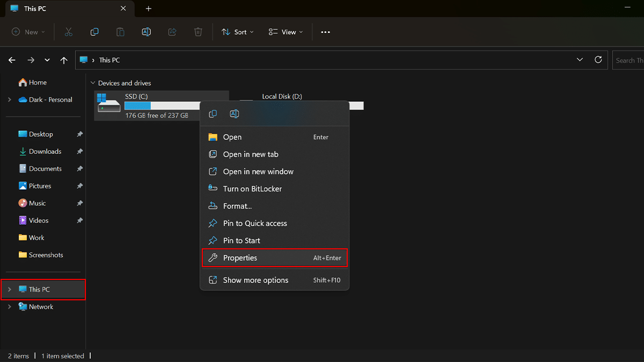This screenshot has height=362, width=644.
Task: Choose Turn on BitLocker option
Action: pyautogui.click(x=252, y=189)
